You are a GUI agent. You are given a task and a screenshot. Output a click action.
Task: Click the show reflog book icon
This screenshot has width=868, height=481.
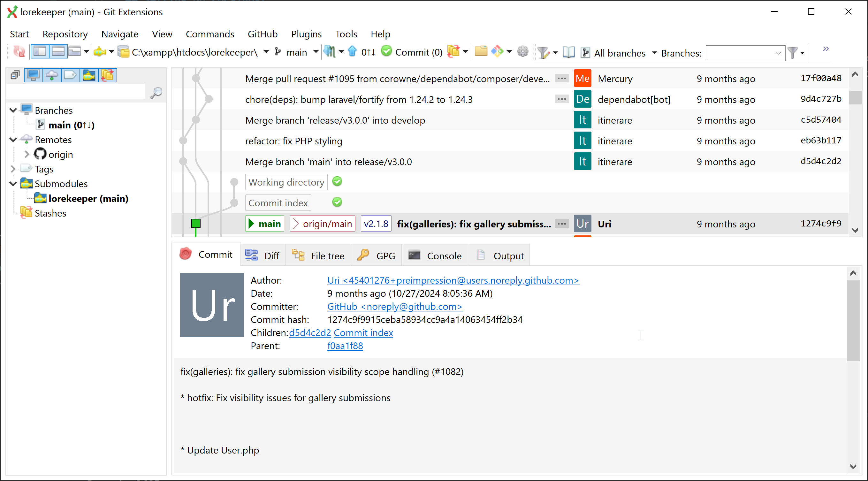click(569, 53)
